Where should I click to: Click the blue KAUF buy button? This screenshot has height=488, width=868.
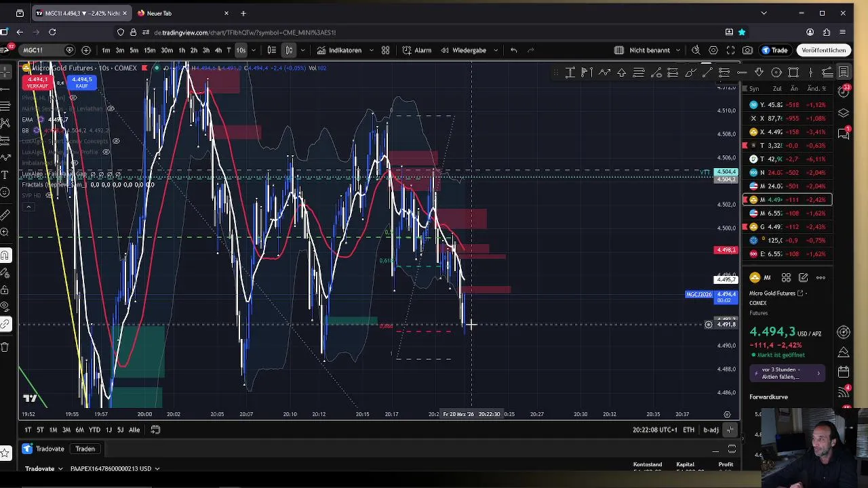[x=82, y=83]
